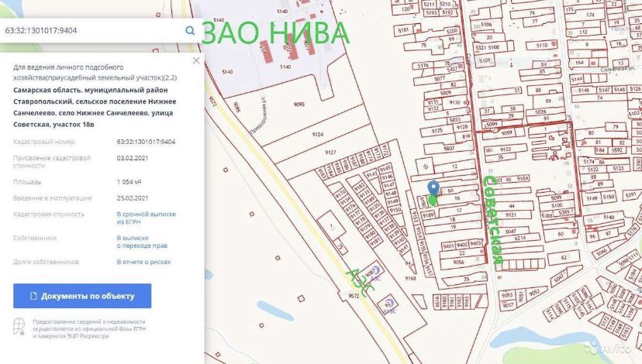Click map parcel labeled 9572

coord(354,295)
